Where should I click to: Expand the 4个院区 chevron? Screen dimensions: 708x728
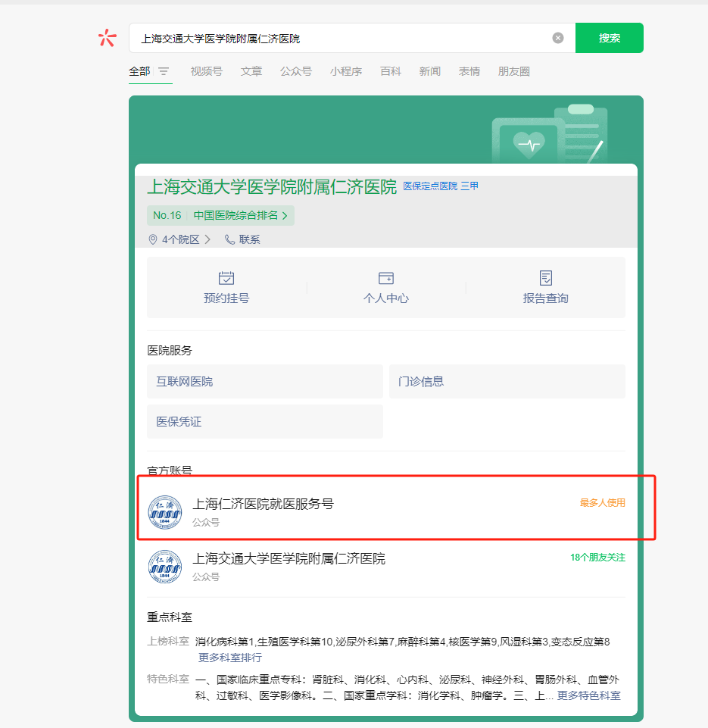pyautogui.click(x=207, y=239)
